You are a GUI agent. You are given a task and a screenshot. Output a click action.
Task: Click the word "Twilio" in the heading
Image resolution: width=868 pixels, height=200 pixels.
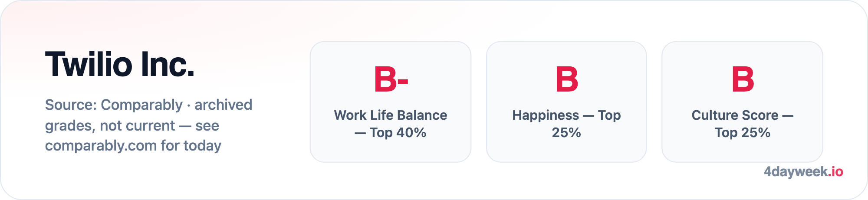89,64
